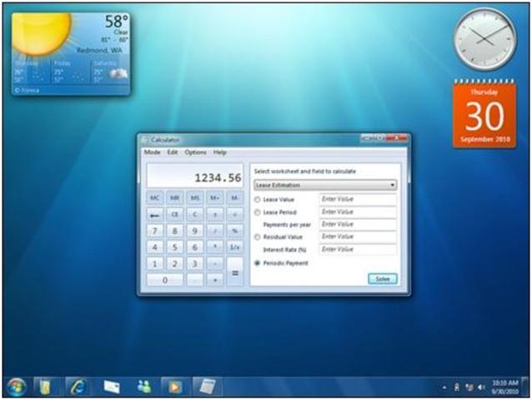Click the number 1 key

tap(155, 263)
